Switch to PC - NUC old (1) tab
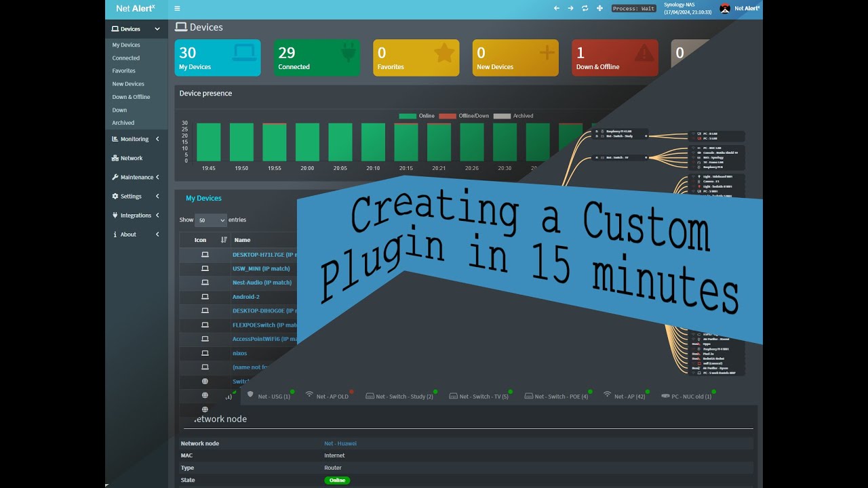868x488 pixels. pyautogui.click(x=688, y=396)
